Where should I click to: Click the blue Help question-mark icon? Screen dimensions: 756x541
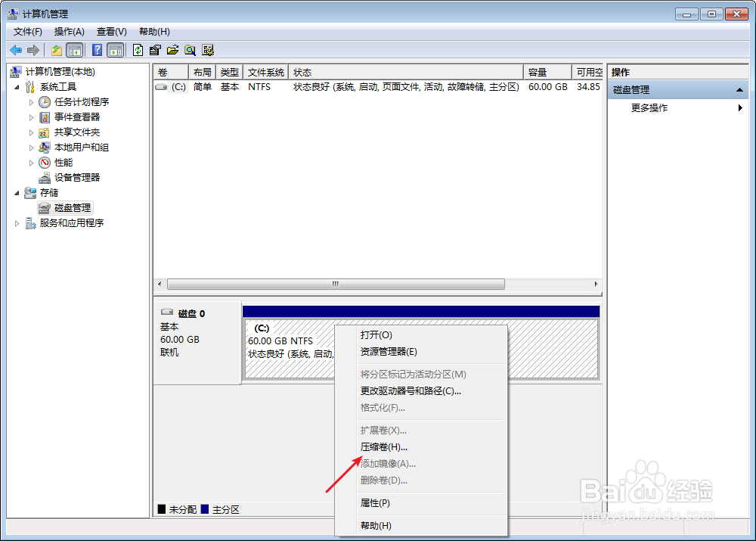(x=97, y=50)
